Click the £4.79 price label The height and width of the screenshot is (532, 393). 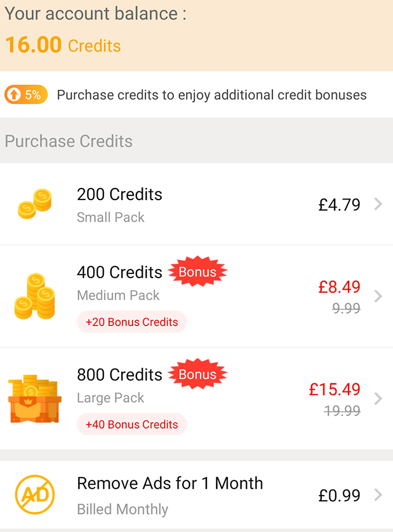(339, 204)
